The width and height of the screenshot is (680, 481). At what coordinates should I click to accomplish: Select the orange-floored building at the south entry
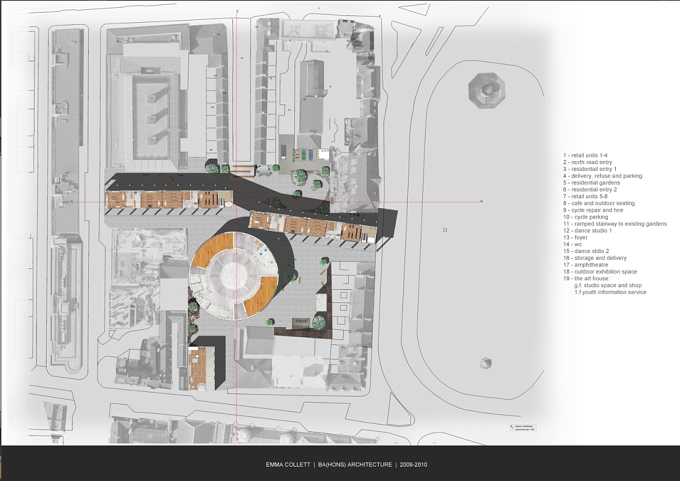tap(201, 368)
